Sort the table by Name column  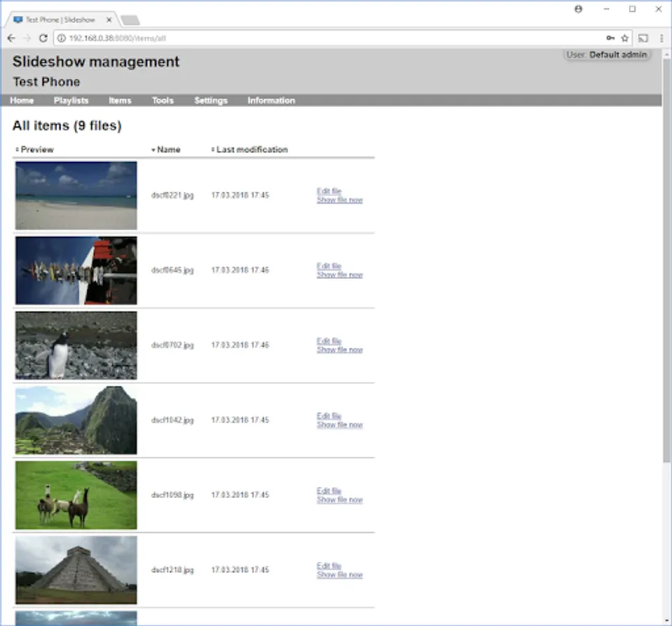coord(166,150)
